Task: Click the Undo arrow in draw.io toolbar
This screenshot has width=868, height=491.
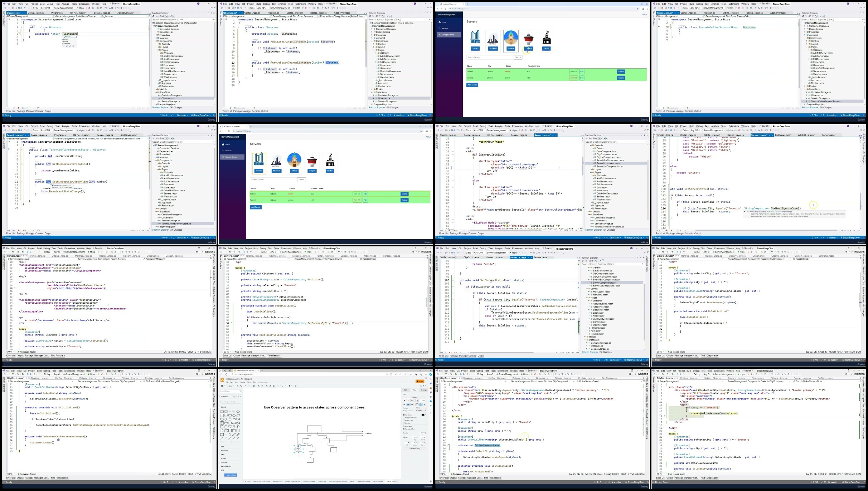Action: pos(246,386)
